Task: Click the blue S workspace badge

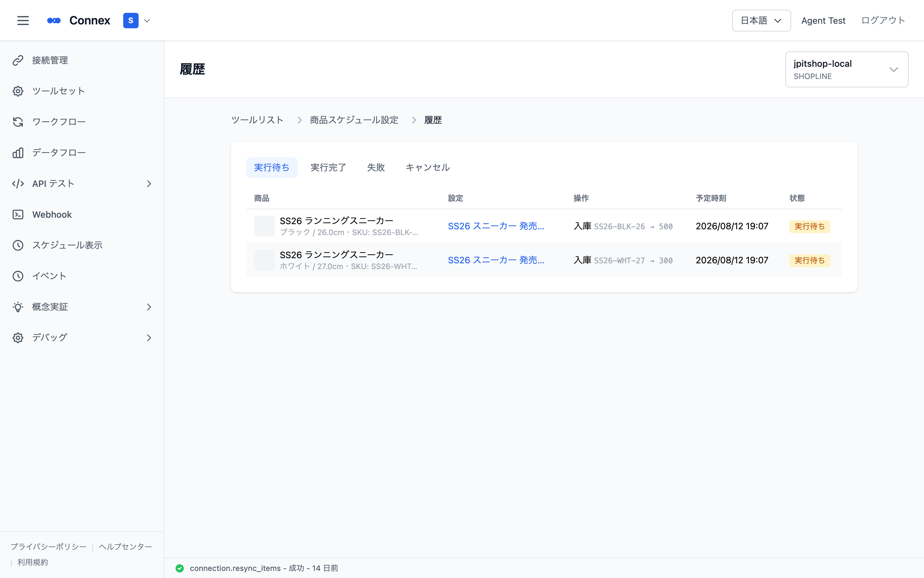Action: 131,21
